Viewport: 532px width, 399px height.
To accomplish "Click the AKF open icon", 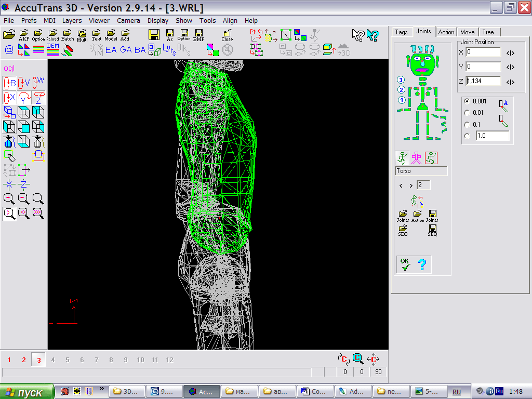I will tap(24, 35).
